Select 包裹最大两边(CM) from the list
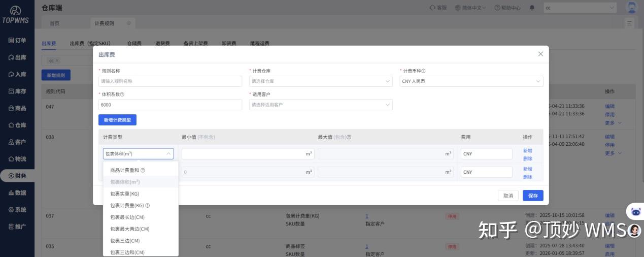This screenshot has height=257, width=644. [x=141, y=229]
